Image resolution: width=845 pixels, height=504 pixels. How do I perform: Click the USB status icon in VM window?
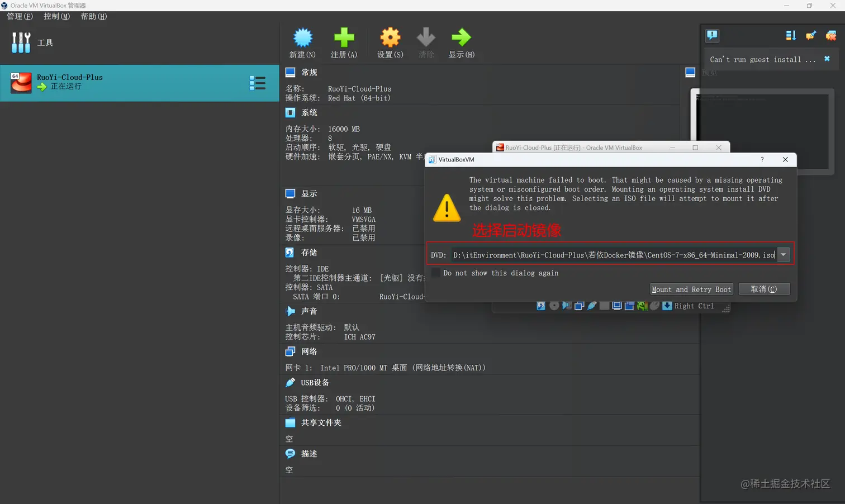coord(592,306)
